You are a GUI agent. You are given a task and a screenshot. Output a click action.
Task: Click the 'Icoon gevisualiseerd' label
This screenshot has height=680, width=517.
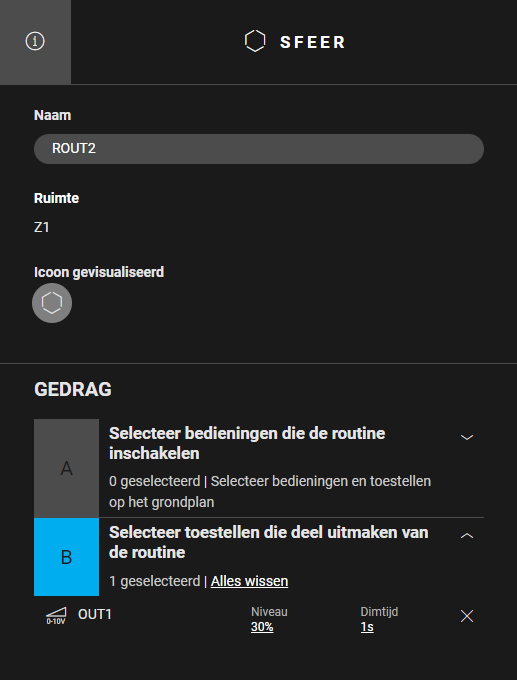point(99,272)
